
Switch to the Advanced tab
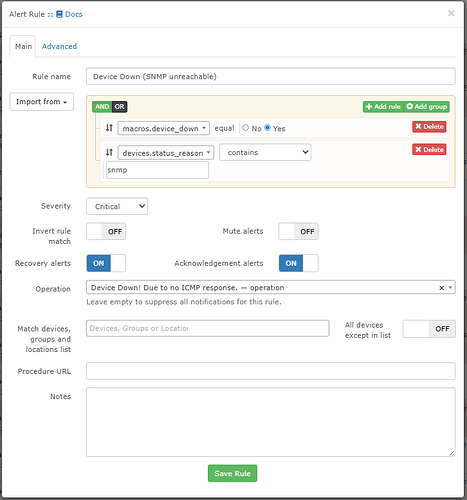59,46
